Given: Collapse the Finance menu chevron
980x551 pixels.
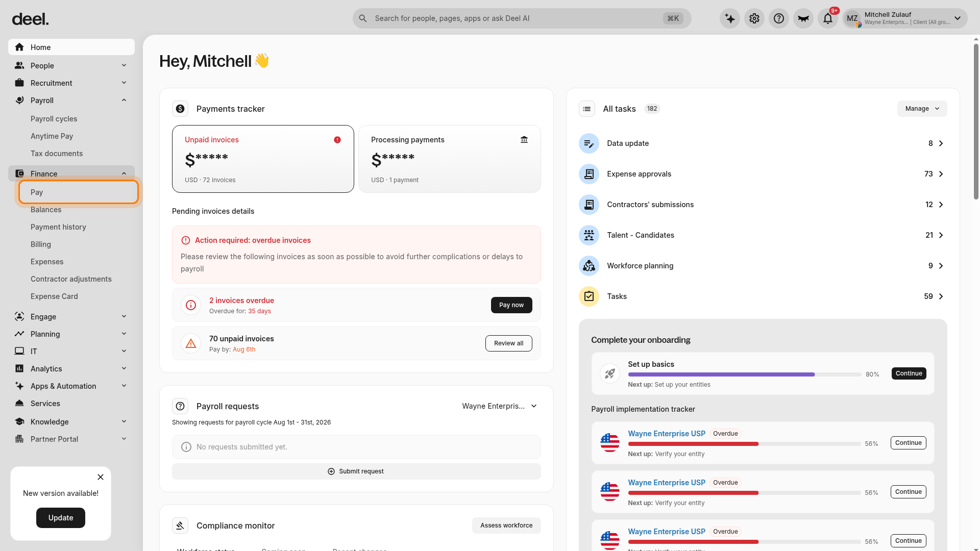Looking at the screenshot, I should pyautogui.click(x=124, y=173).
